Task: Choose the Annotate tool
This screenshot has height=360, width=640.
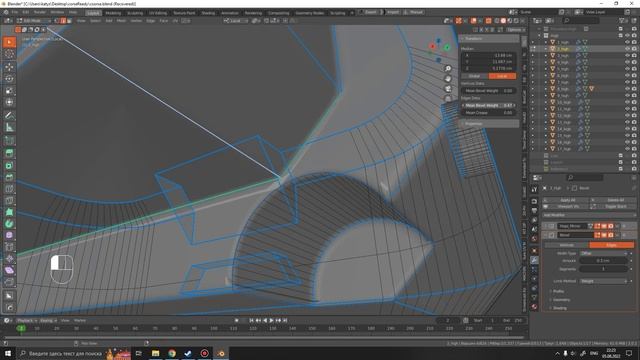Action: [9, 116]
